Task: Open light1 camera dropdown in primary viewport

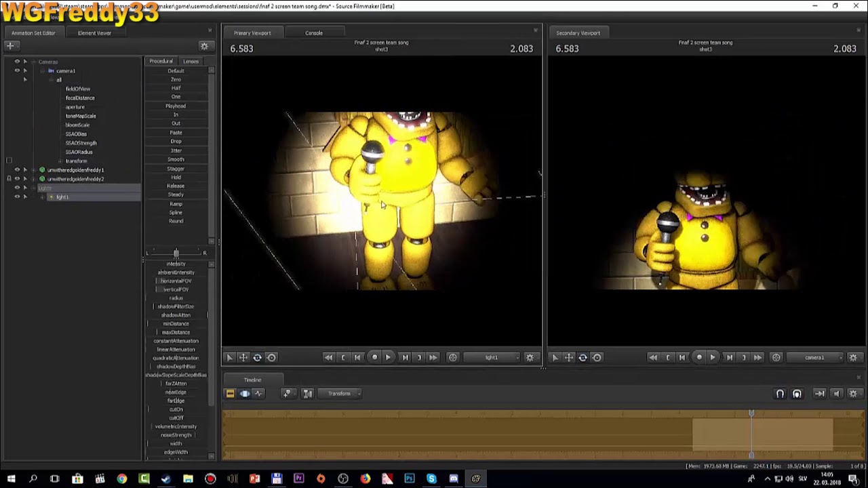Action: 493,357
